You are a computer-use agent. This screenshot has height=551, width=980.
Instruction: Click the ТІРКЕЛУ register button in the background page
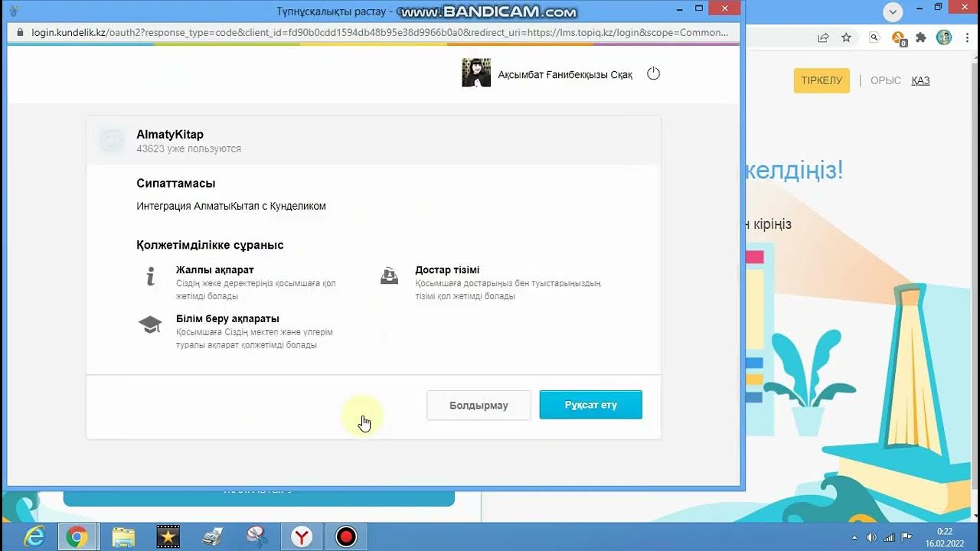(x=822, y=80)
